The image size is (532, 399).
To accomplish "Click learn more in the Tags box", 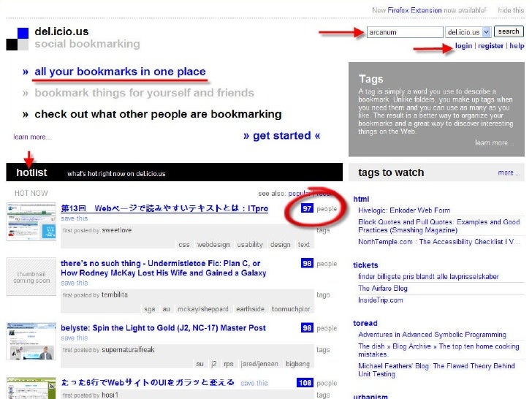I will pyautogui.click(x=494, y=142).
